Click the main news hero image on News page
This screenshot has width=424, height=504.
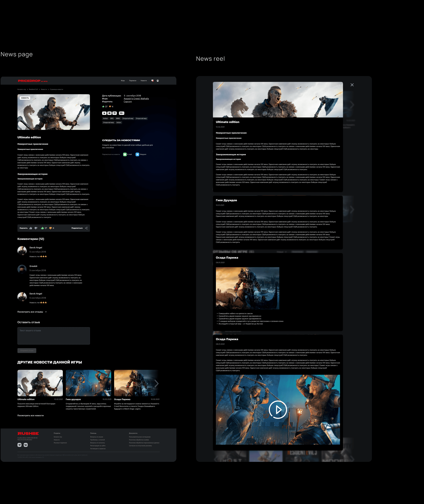point(54,112)
